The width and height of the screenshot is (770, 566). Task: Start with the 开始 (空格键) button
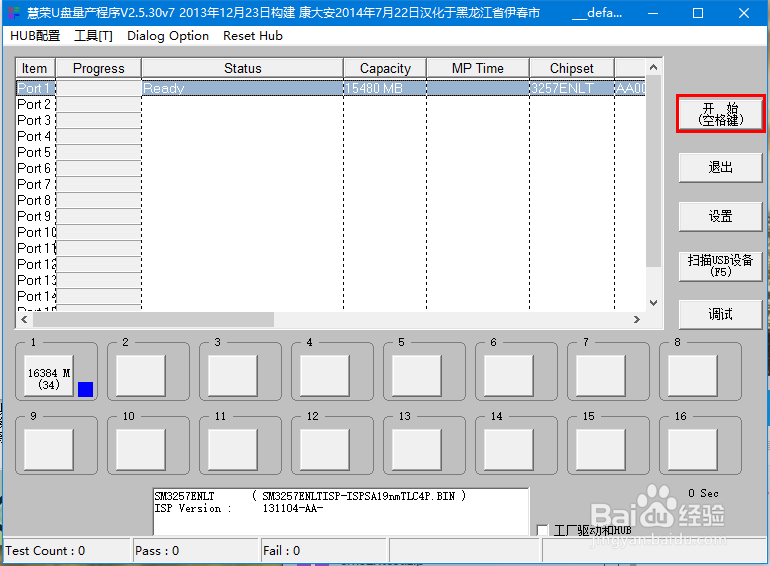point(720,114)
